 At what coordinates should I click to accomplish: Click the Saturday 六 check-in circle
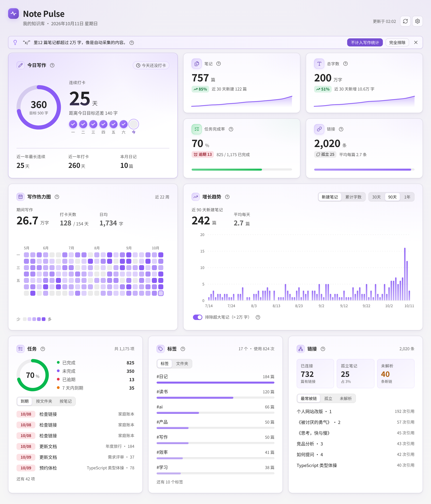pyautogui.click(x=123, y=124)
